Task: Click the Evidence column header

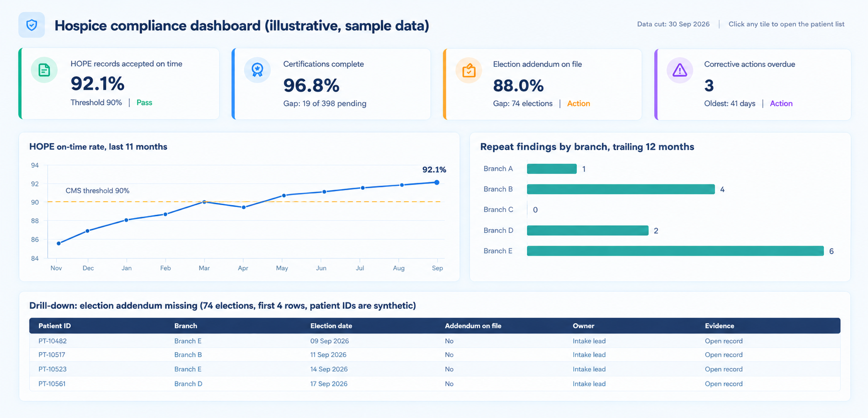Action: (x=720, y=326)
